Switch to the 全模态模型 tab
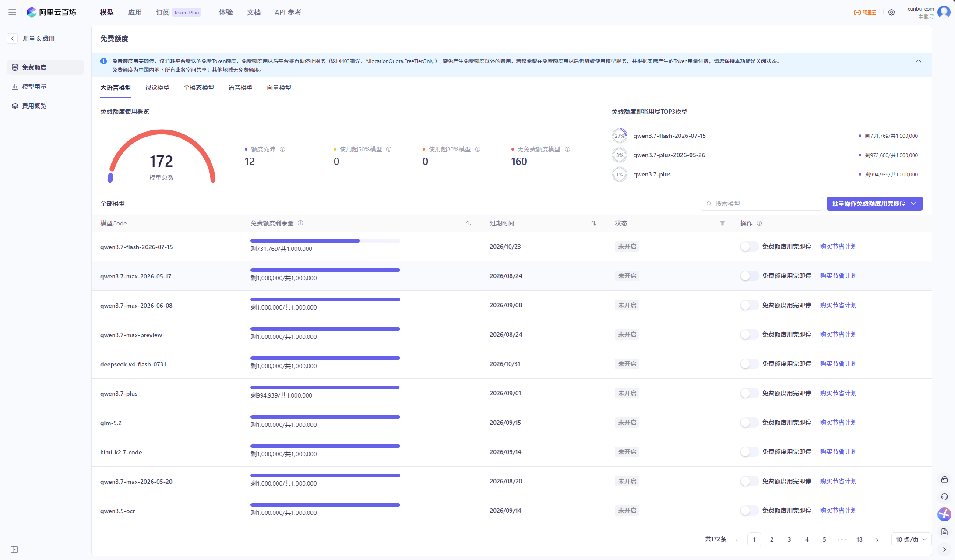This screenshot has width=955, height=560. click(x=199, y=88)
